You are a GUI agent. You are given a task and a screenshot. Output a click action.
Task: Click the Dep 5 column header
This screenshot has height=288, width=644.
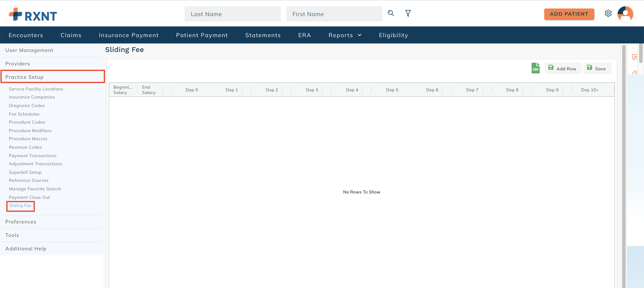(x=392, y=90)
